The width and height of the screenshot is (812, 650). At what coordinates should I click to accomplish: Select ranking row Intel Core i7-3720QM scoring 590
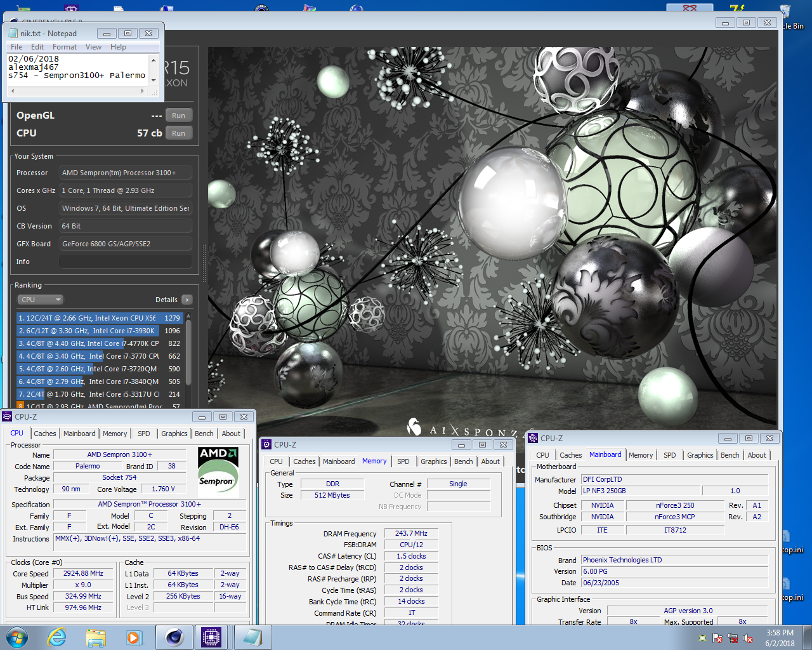pos(100,369)
